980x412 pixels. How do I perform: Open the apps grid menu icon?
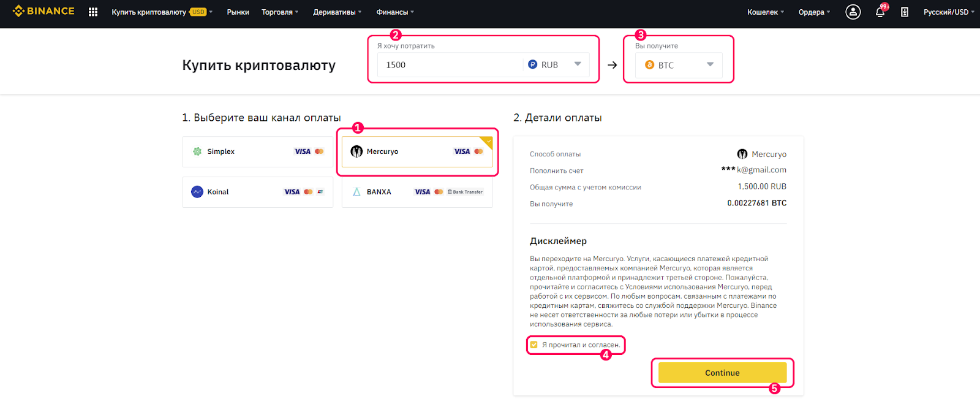(93, 12)
